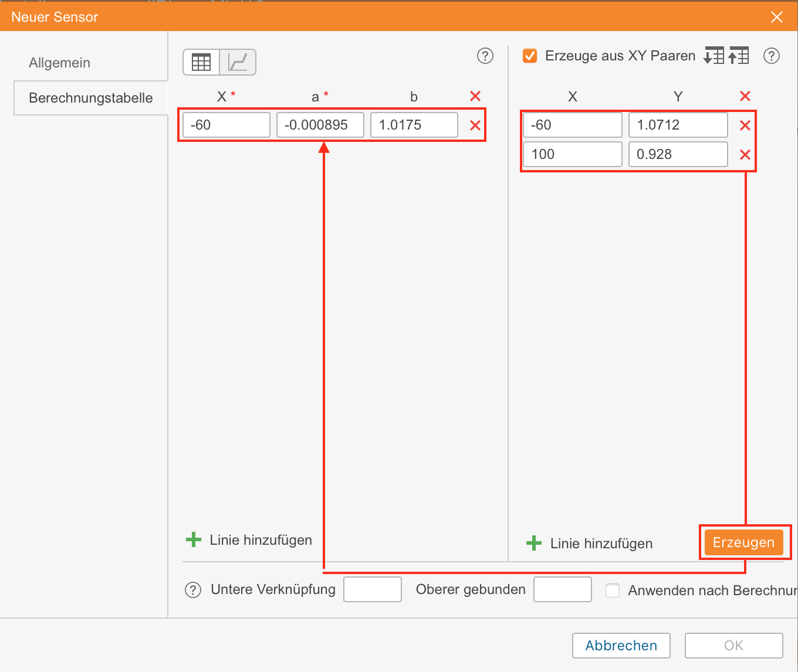Switch to table view icon
This screenshot has height=672, width=798.
point(201,62)
